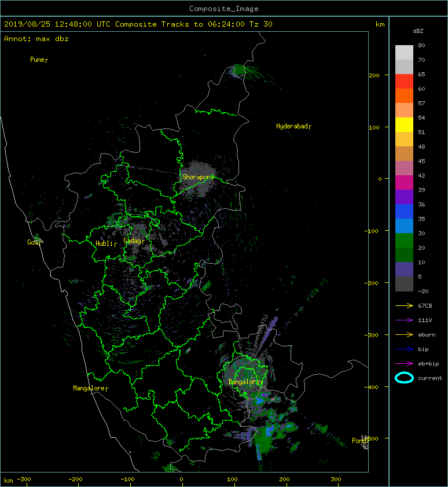This screenshot has height=487, width=448.
Task: Click the magenta eb+bip track arrow
Action: [x=404, y=364]
